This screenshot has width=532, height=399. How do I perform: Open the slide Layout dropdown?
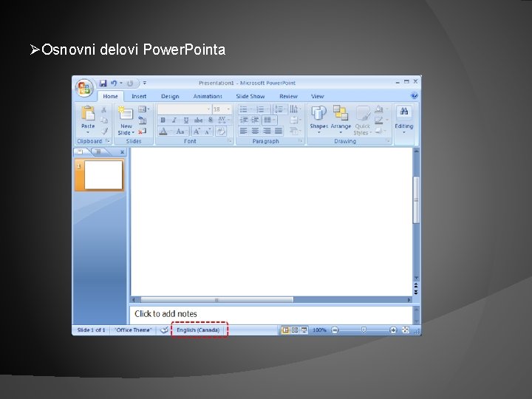click(144, 109)
